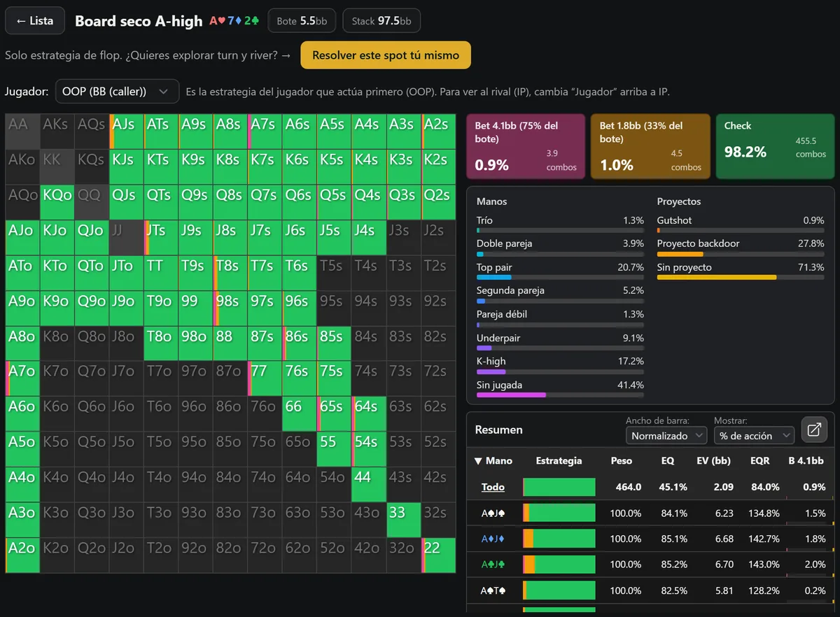Select the JTs hand cell
Screen dimensions: 840x617
(x=161, y=237)
